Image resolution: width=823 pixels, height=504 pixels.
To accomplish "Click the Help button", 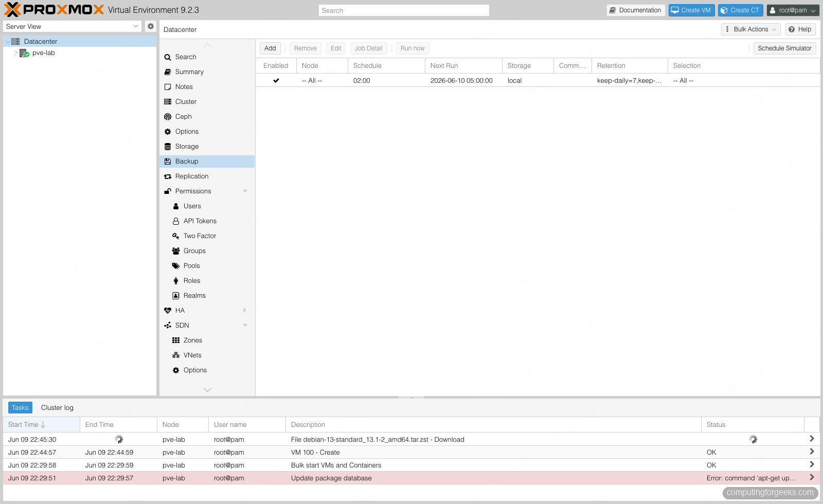I will click(x=800, y=29).
